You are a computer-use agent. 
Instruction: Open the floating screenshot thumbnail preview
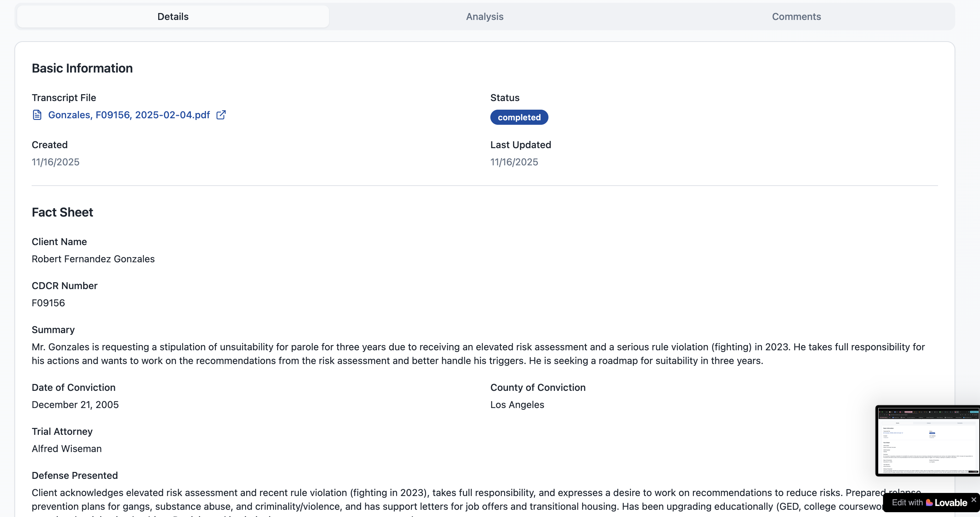click(x=927, y=441)
